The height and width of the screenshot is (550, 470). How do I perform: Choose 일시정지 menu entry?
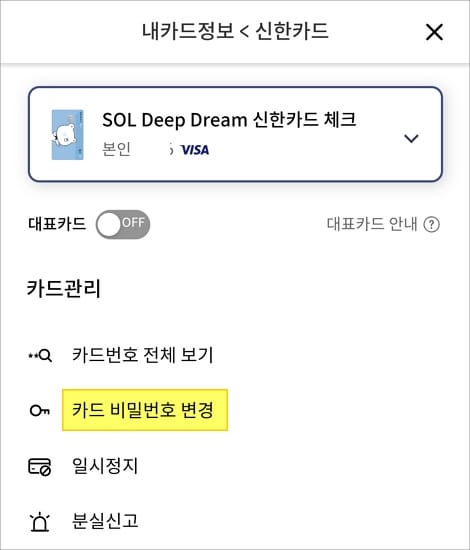click(x=105, y=466)
